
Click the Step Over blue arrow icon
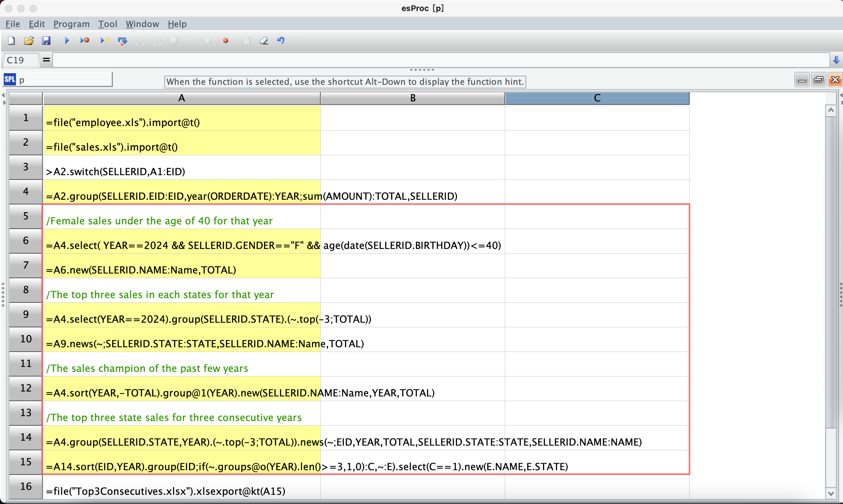122,41
